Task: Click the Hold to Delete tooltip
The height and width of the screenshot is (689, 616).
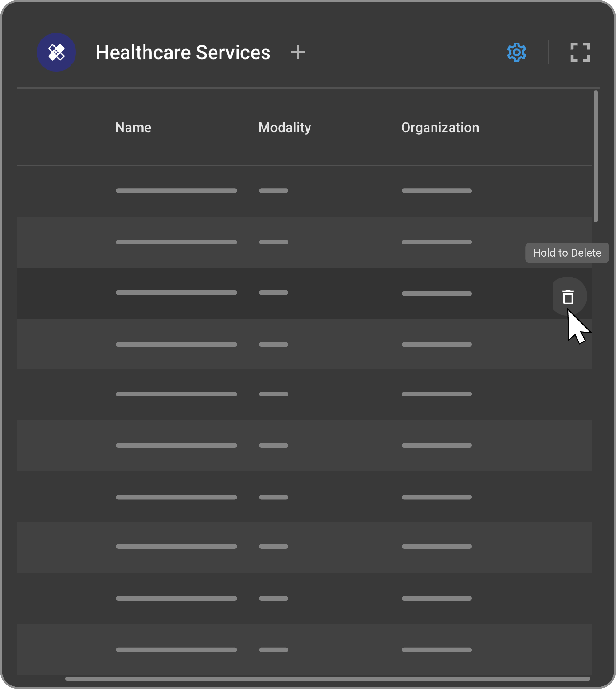Action: point(567,252)
